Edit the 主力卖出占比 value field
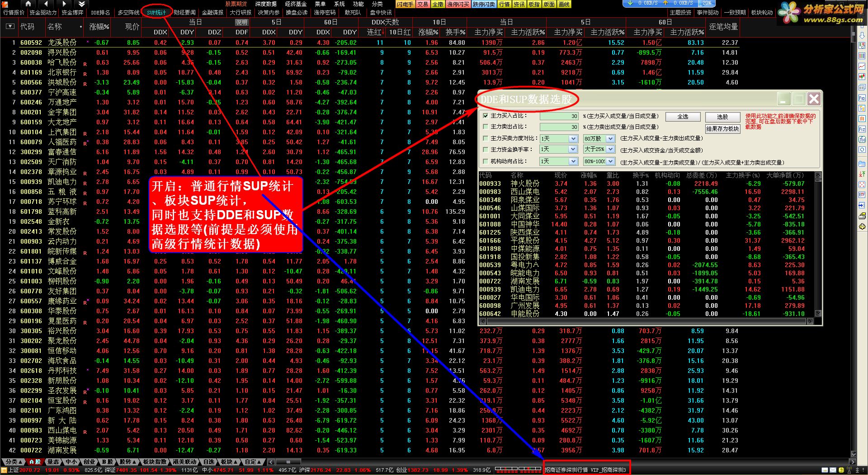This screenshot has width=868, height=475. [x=560, y=127]
